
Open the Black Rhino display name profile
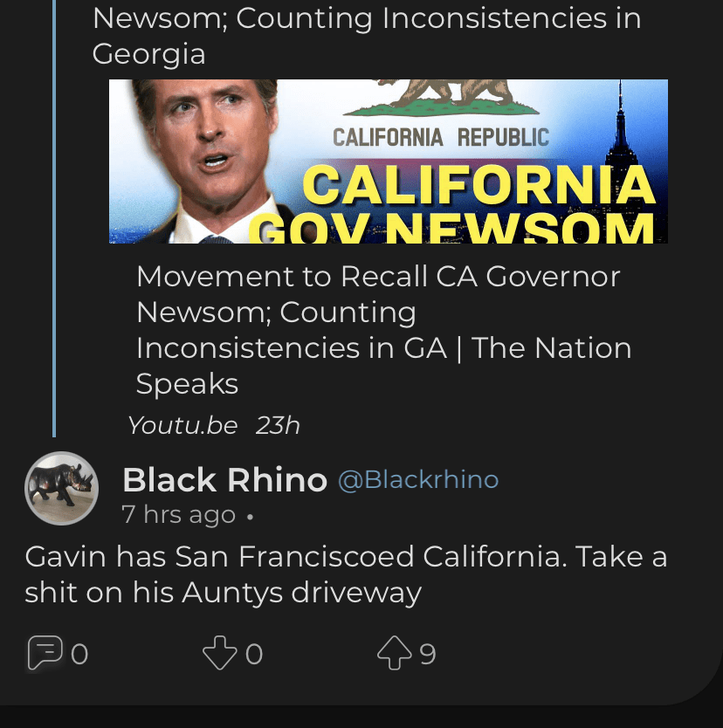pyautogui.click(x=224, y=479)
